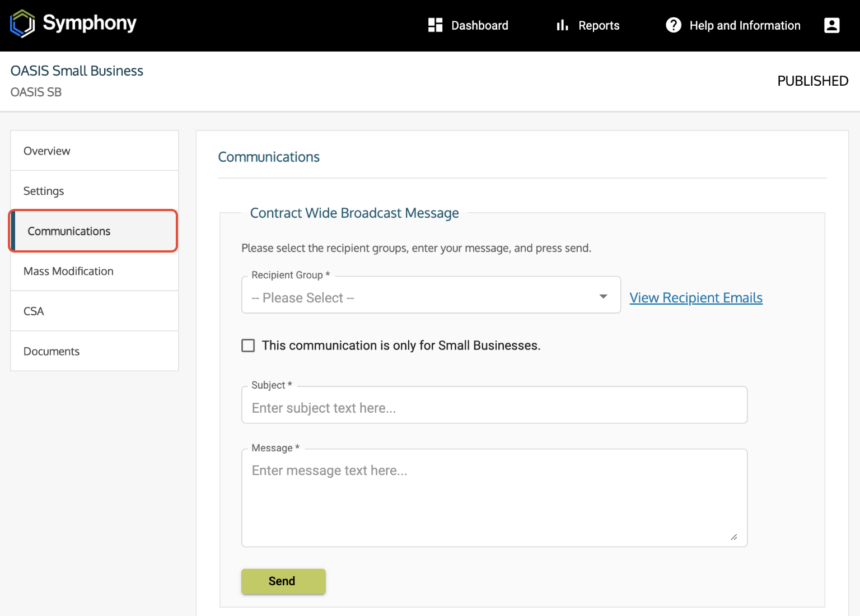The height and width of the screenshot is (616, 860).
Task: Open the user account profile icon
Action: click(832, 25)
